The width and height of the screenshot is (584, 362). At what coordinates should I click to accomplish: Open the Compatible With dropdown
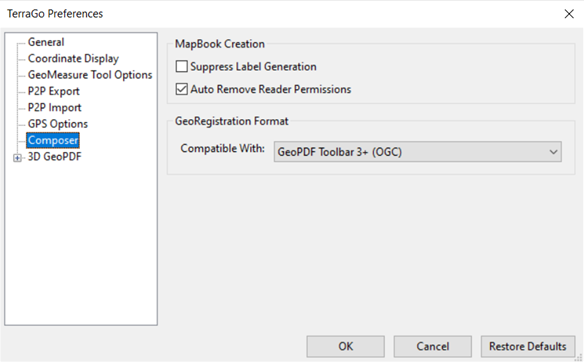pyautogui.click(x=418, y=152)
